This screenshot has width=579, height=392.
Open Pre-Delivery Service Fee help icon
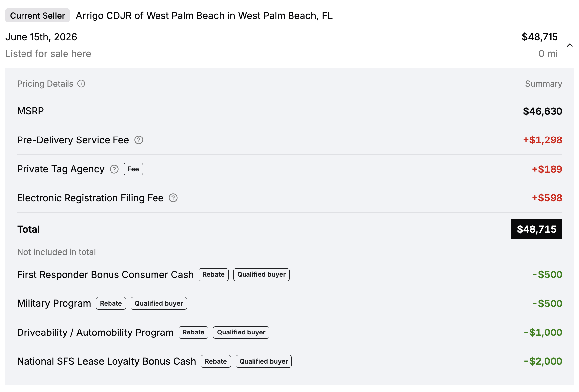click(139, 140)
